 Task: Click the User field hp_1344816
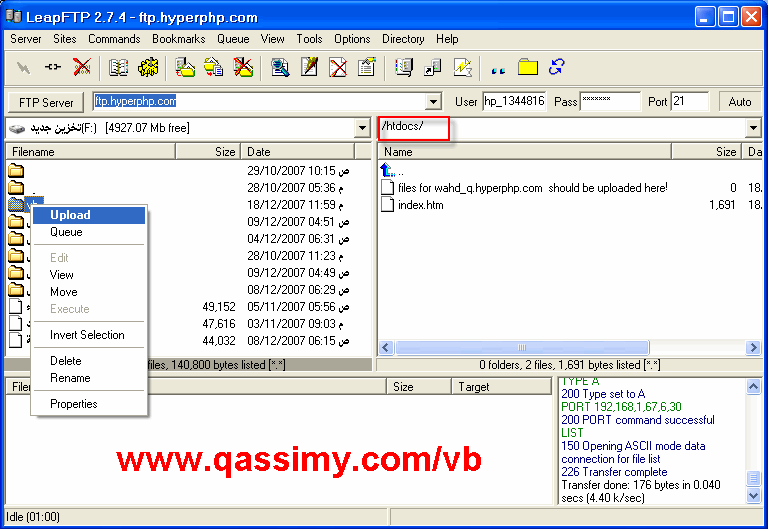click(514, 101)
